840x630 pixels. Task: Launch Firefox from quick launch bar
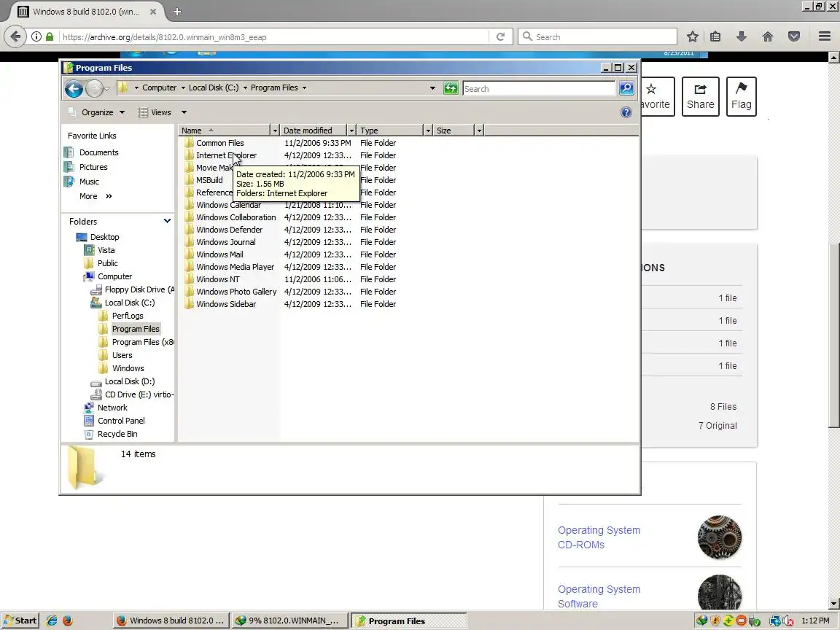(x=68, y=621)
